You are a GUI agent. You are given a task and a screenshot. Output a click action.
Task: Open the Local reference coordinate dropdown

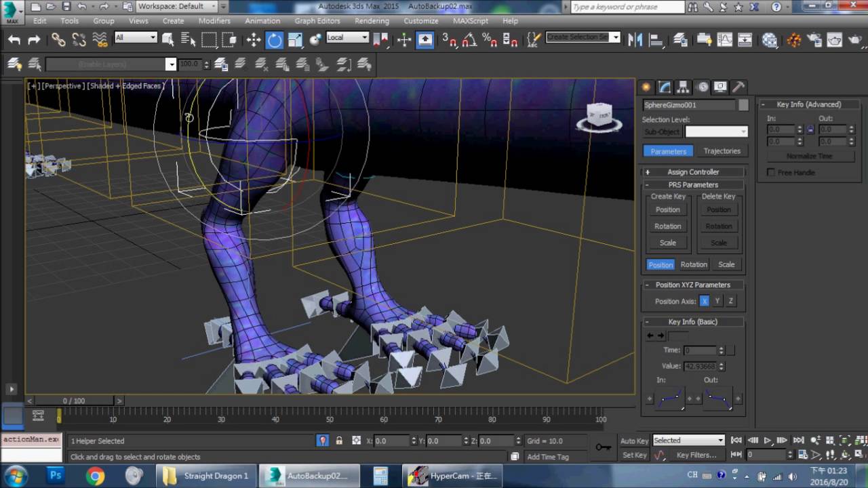pyautogui.click(x=347, y=37)
